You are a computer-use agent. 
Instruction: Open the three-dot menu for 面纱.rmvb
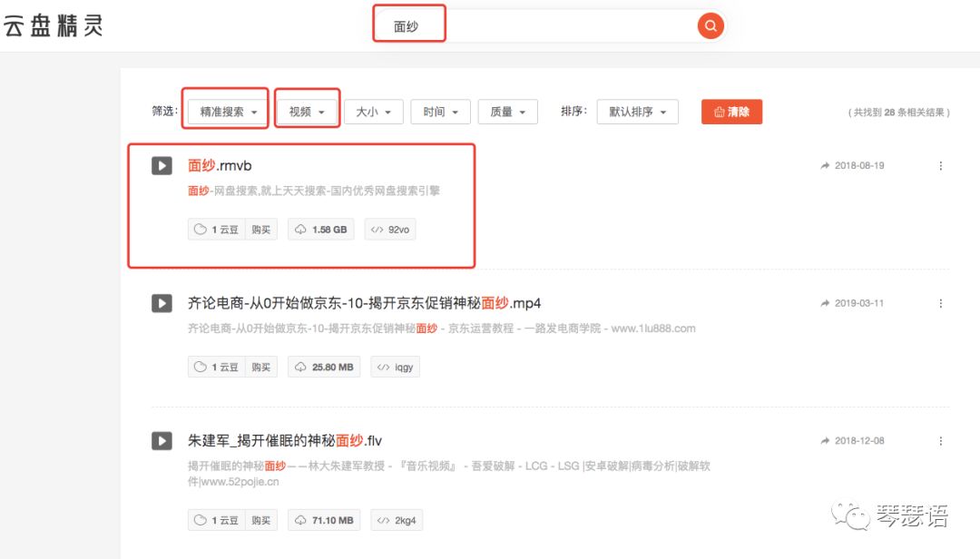[941, 165]
